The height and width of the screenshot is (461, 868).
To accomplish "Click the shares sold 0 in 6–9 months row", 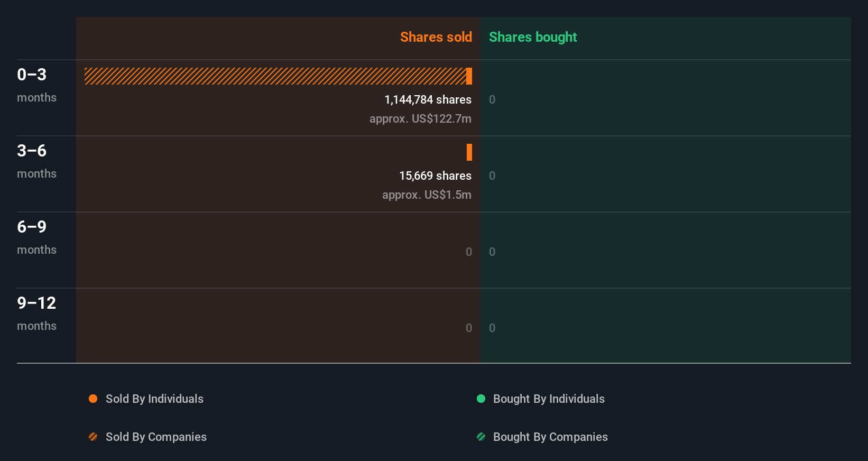I will coord(469,252).
